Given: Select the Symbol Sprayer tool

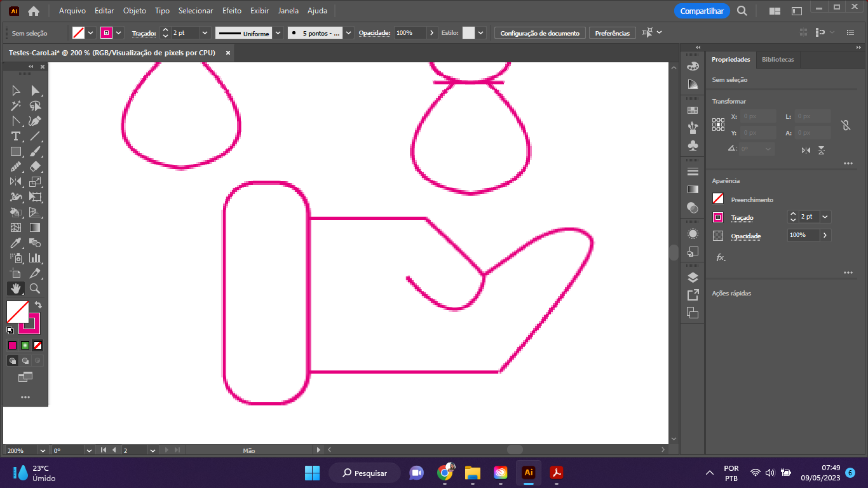Looking at the screenshot, I should 16,258.
